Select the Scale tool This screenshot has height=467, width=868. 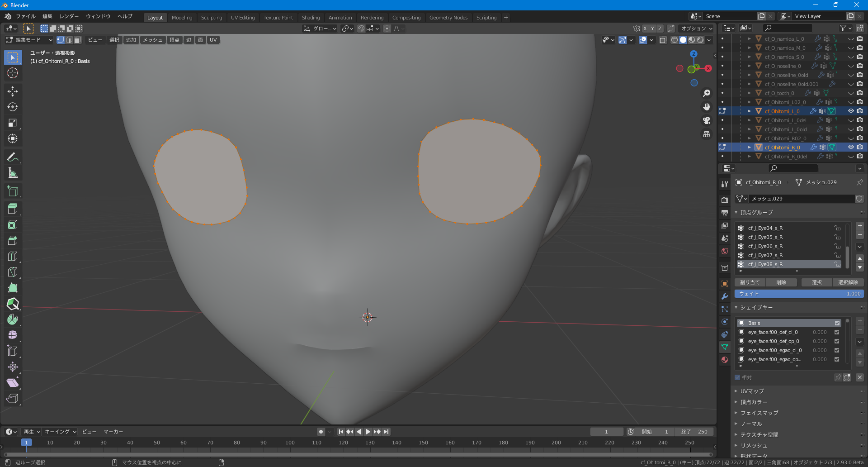[13, 123]
